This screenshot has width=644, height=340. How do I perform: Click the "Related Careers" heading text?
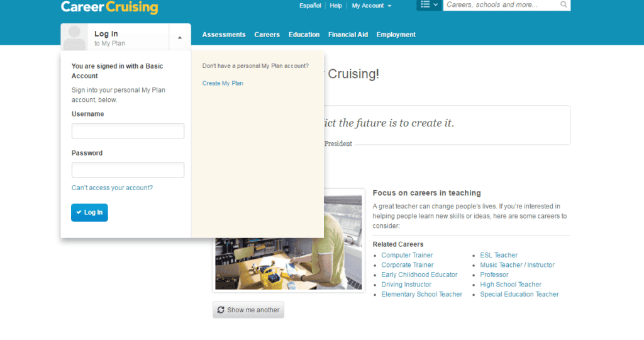pos(398,244)
